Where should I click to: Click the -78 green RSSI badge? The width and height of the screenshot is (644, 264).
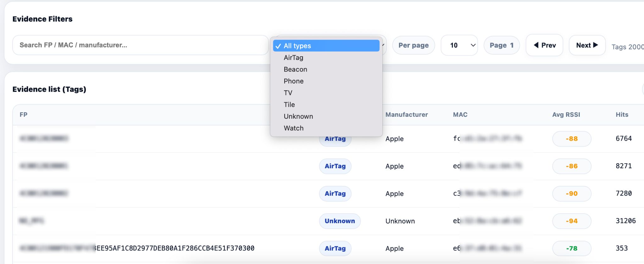(x=571, y=248)
